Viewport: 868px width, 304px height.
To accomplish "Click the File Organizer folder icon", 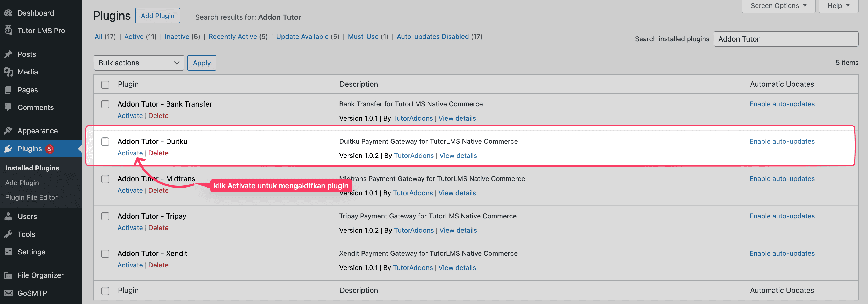I will click(x=9, y=275).
